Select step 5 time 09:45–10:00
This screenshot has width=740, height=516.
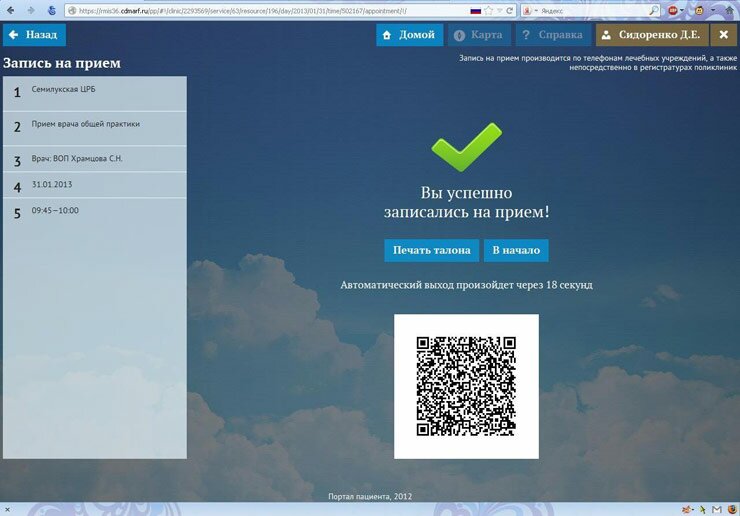[x=95, y=211]
